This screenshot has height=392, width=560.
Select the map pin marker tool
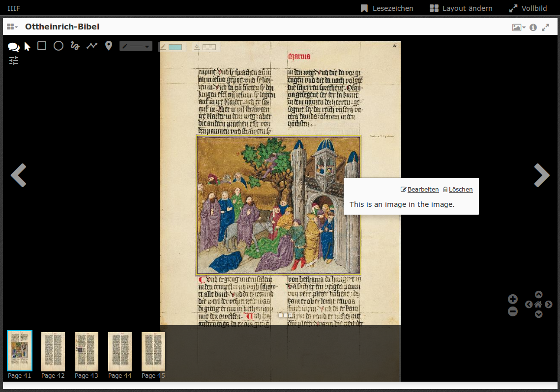[x=109, y=46]
